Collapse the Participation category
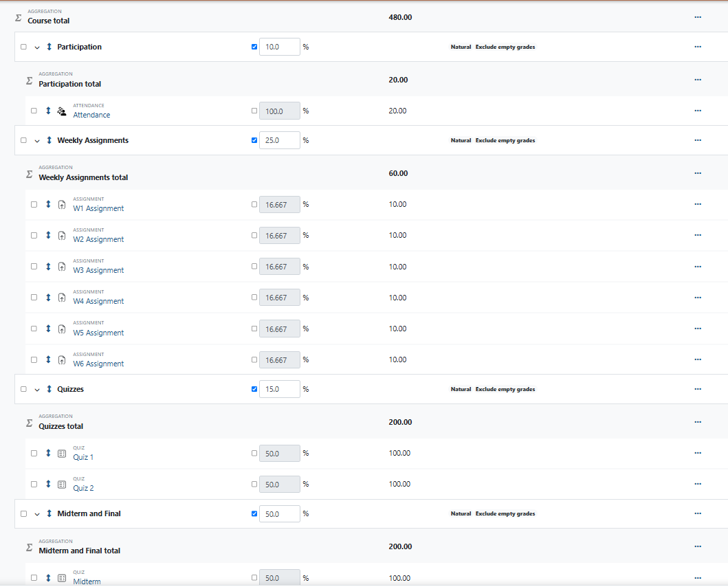Viewport: 728px width, 587px height. 37,47
